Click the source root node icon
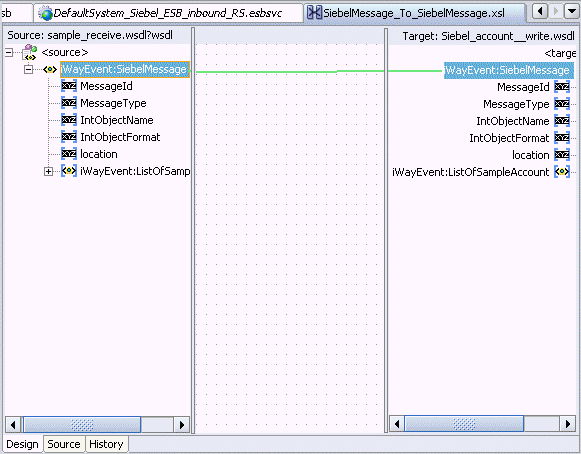581x454 pixels. click(30, 52)
